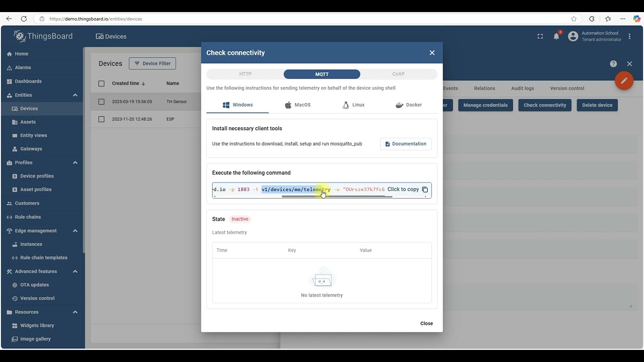The width and height of the screenshot is (644, 362).
Task: Open Dashboards in the sidebar
Action: pyautogui.click(x=42, y=81)
